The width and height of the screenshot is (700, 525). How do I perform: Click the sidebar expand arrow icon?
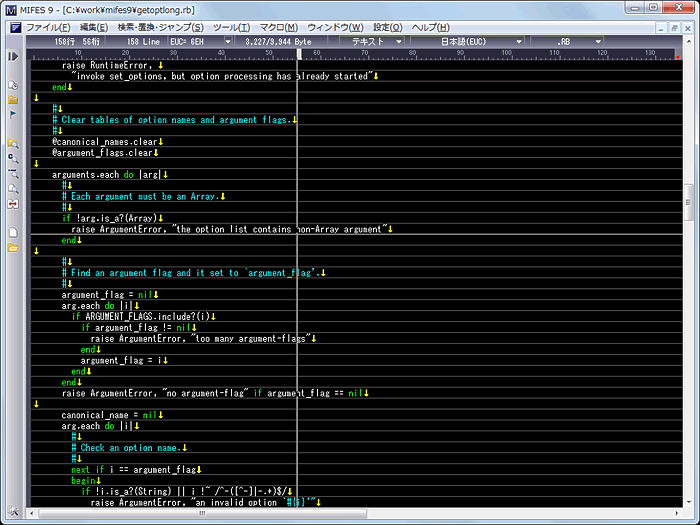(x=13, y=57)
